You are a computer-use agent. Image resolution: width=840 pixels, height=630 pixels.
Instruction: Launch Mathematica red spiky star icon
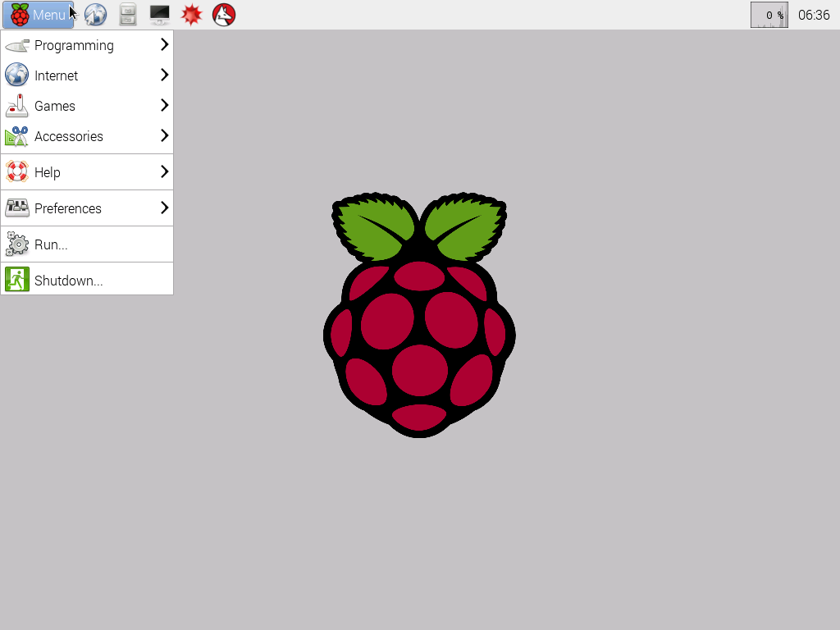point(191,15)
